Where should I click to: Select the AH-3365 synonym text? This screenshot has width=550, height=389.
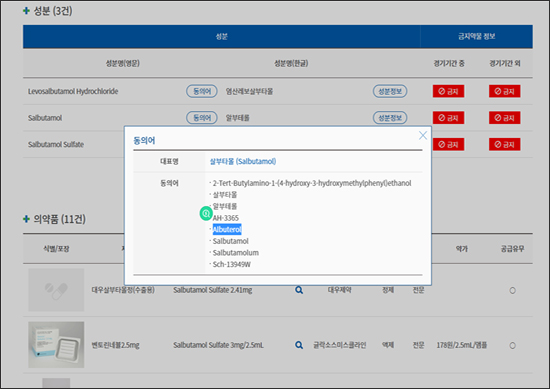pyautogui.click(x=226, y=218)
